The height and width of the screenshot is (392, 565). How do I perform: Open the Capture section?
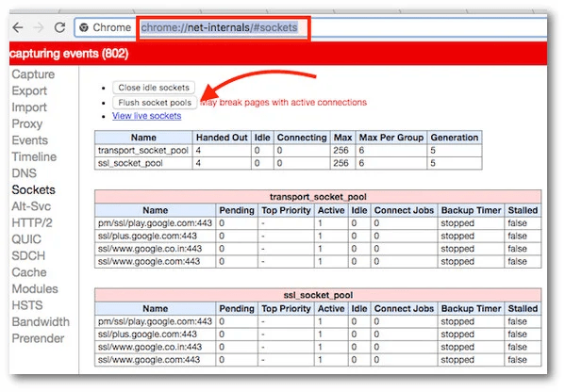33,74
